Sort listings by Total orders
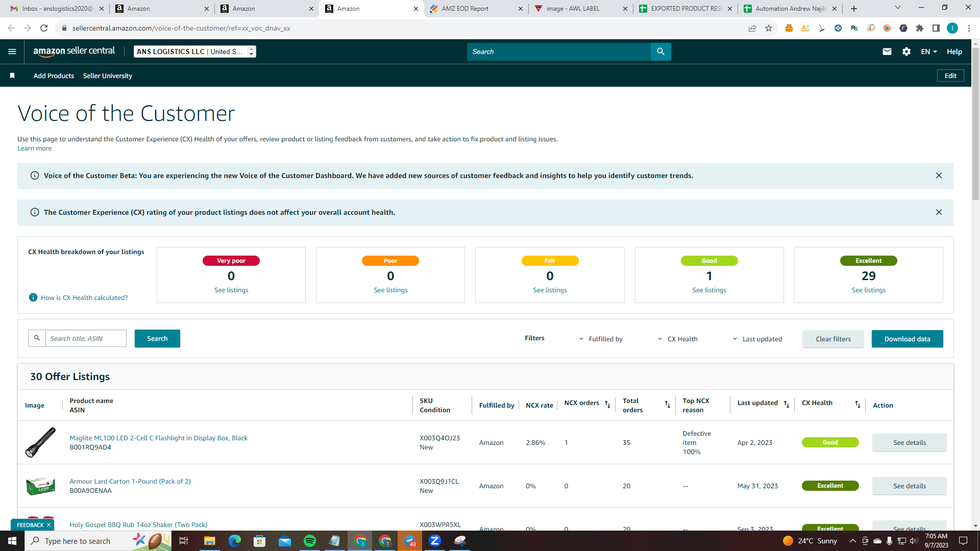This screenshot has height=551, width=980. coord(667,405)
